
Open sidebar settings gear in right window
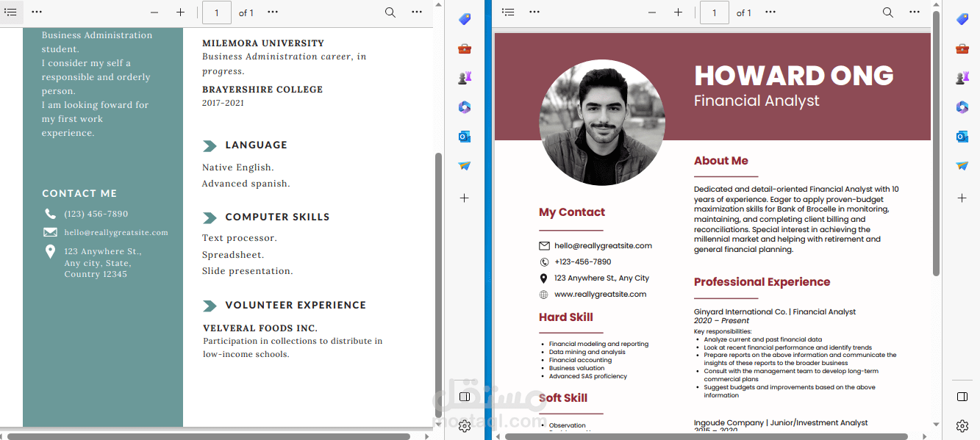point(962,426)
